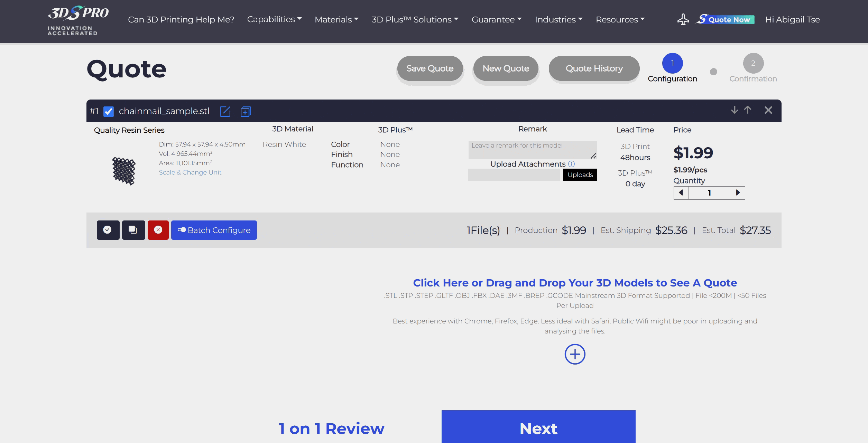868x443 pixels.
Task: Click the Color option value None
Action: [390, 144]
